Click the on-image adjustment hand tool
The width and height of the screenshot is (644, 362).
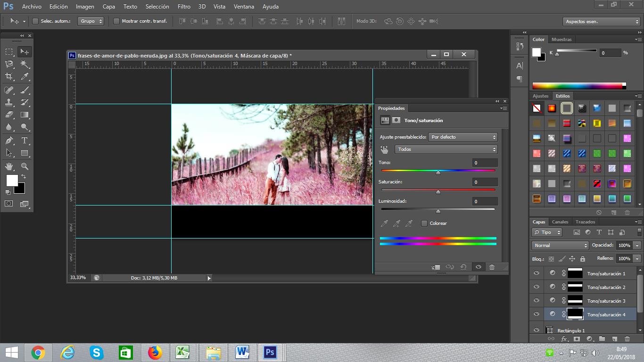tap(385, 149)
